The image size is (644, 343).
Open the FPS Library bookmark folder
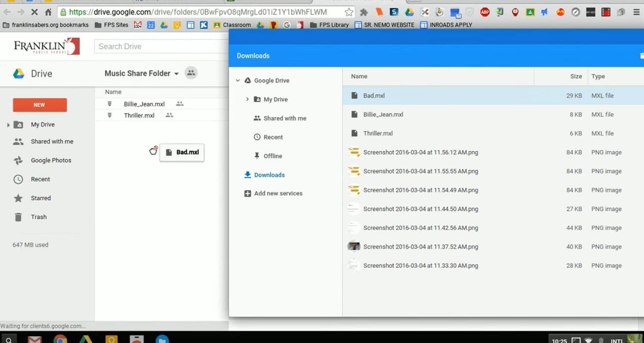click(329, 25)
